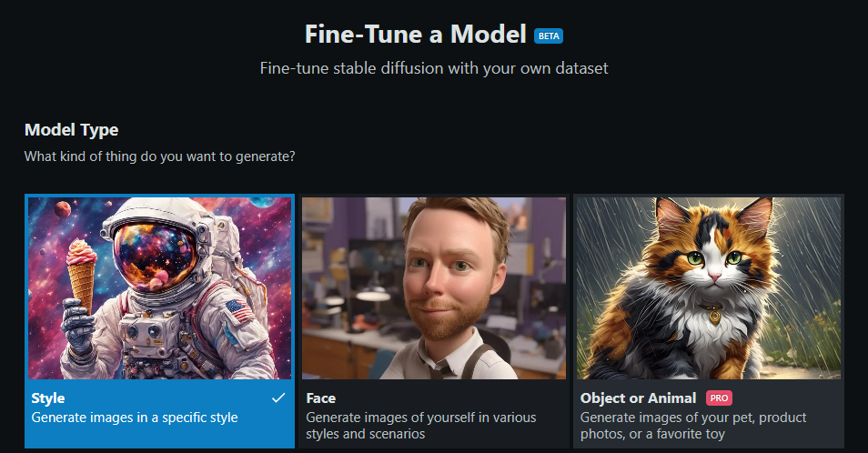The width and height of the screenshot is (868, 453).
Task: Select the cartoon man Face thumbnail
Action: click(x=434, y=287)
